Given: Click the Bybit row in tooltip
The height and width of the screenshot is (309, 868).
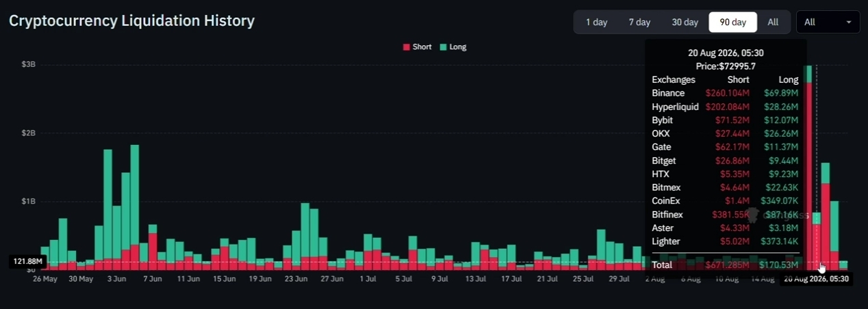Looking at the screenshot, I should click(x=725, y=120).
